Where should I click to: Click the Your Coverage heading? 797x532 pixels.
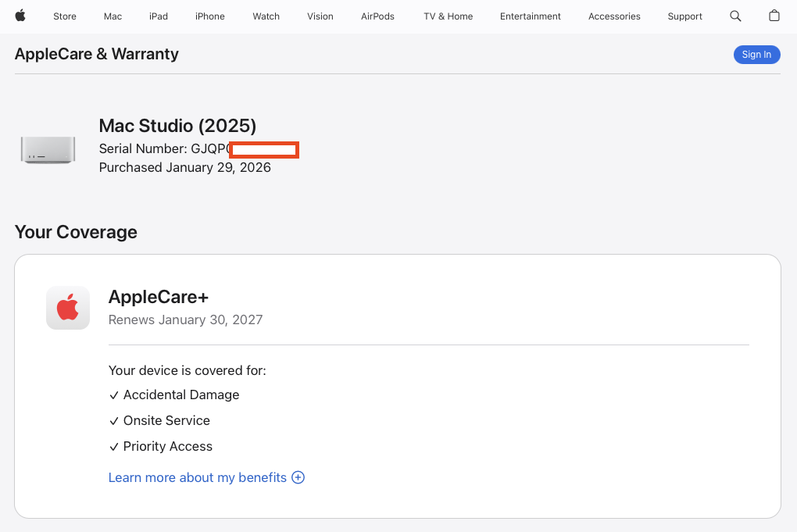pyautogui.click(x=76, y=232)
